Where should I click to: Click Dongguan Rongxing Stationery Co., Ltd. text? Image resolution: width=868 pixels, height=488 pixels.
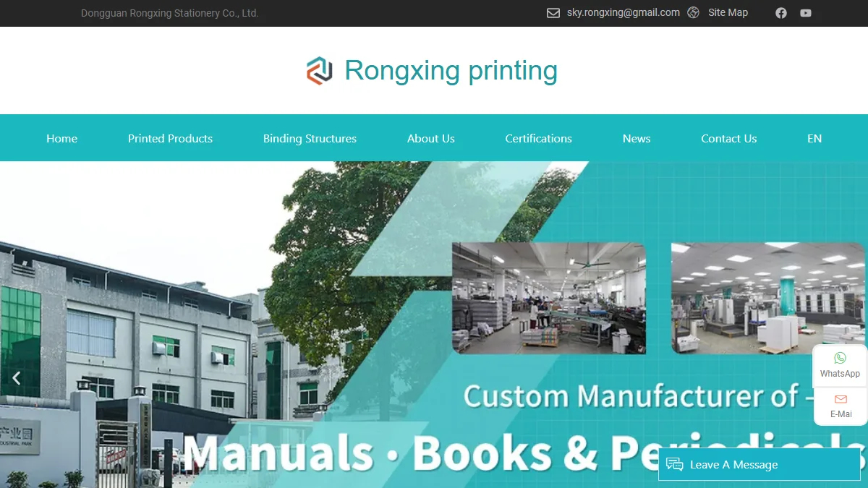tap(169, 13)
